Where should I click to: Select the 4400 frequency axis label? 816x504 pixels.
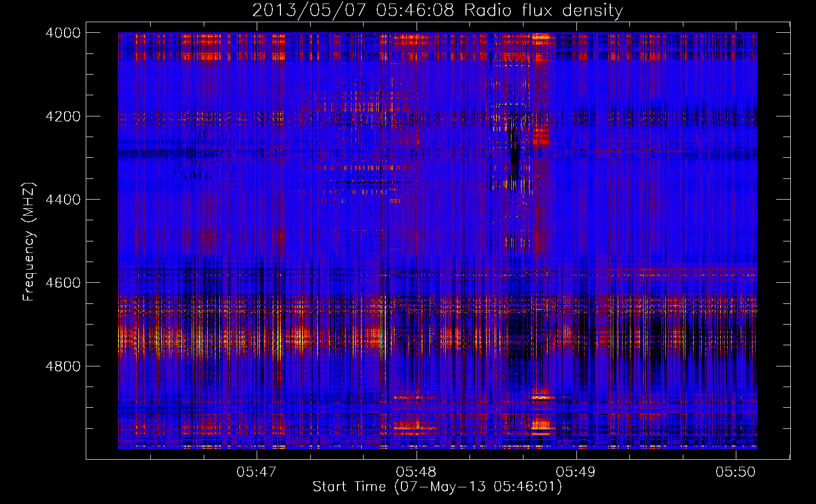pyautogui.click(x=63, y=200)
